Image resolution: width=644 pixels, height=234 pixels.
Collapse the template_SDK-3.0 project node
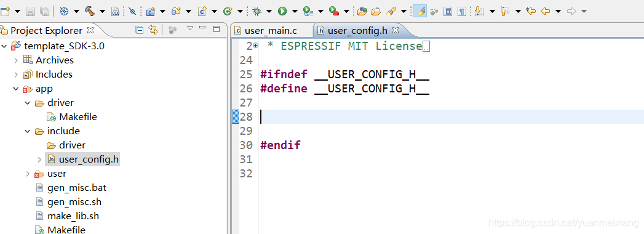4,46
